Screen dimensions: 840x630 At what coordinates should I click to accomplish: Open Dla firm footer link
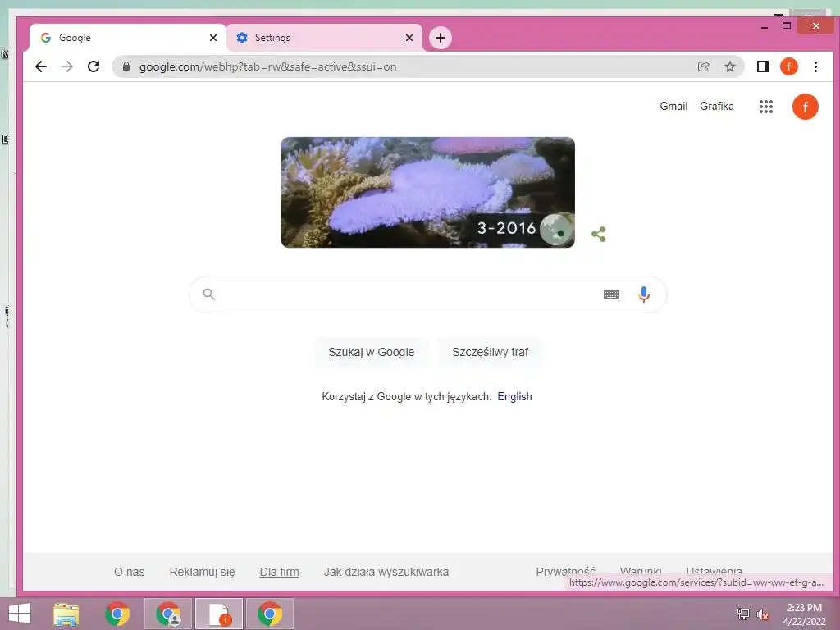279,572
